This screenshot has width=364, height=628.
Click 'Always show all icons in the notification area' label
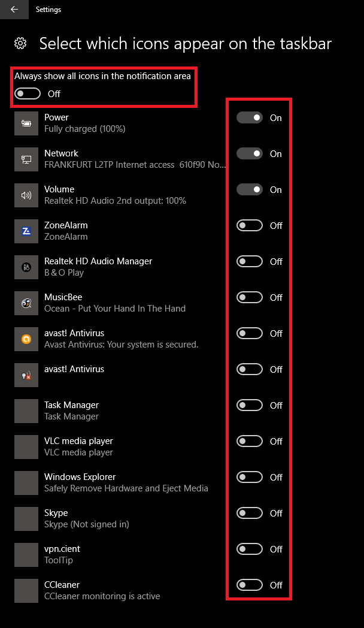102,76
